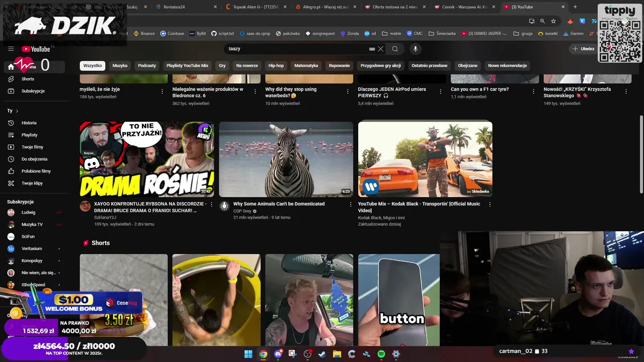This screenshot has width=644, height=362.
Task: Open the Binance bookmark
Action: (144, 34)
